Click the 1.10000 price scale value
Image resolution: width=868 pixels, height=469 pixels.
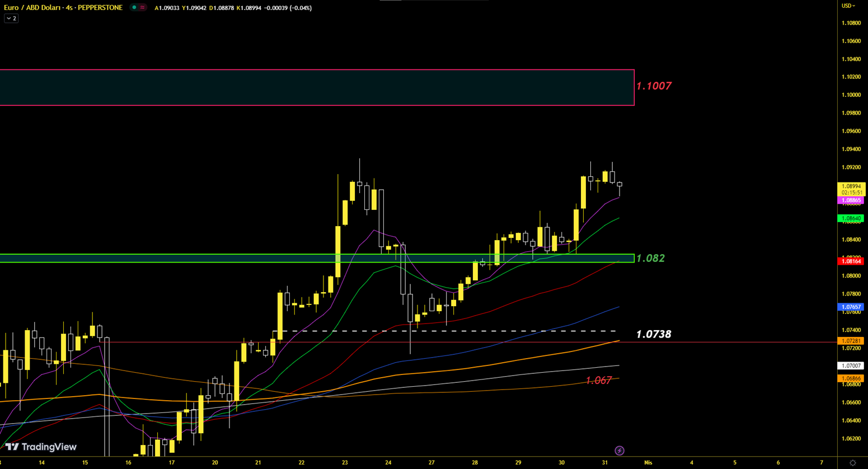click(851, 95)
